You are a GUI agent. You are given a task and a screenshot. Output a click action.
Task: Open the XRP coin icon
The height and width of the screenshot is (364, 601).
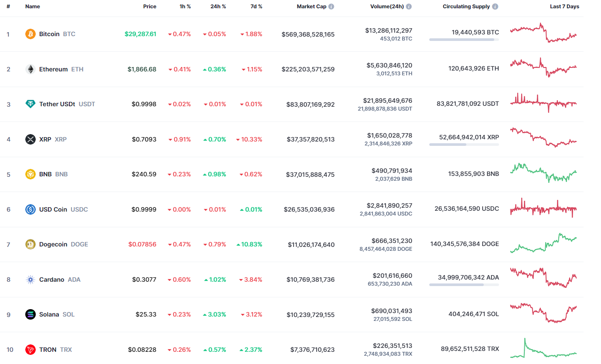[30, 139]
